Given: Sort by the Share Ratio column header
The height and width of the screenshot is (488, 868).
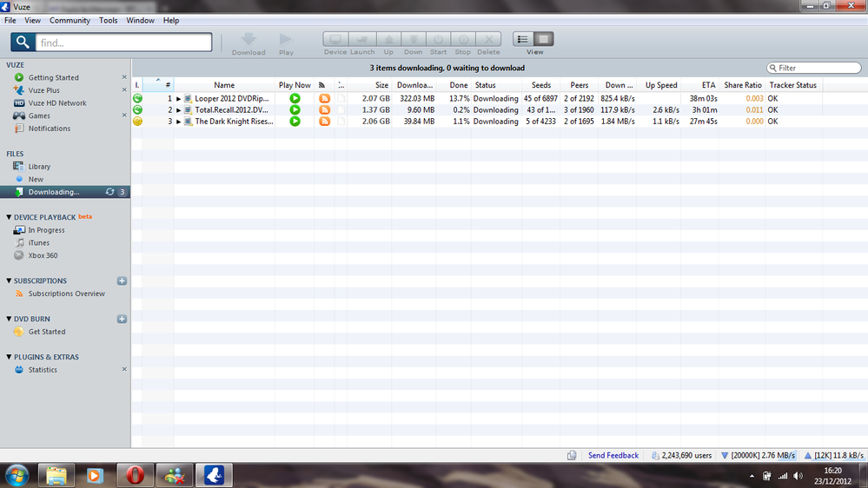Looking at the screenshot, I should (x=743, y=85).
